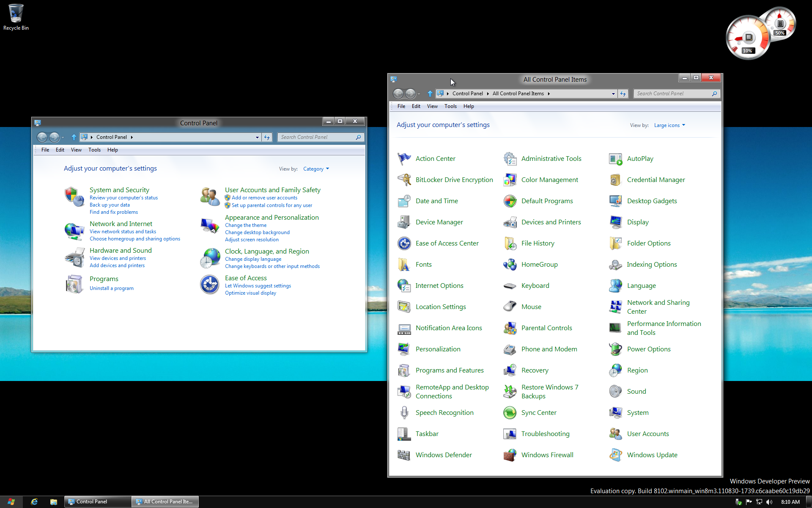Open Indexing Options icon
Viewport: 812px width, 508px height.
[x=615, y=265]
